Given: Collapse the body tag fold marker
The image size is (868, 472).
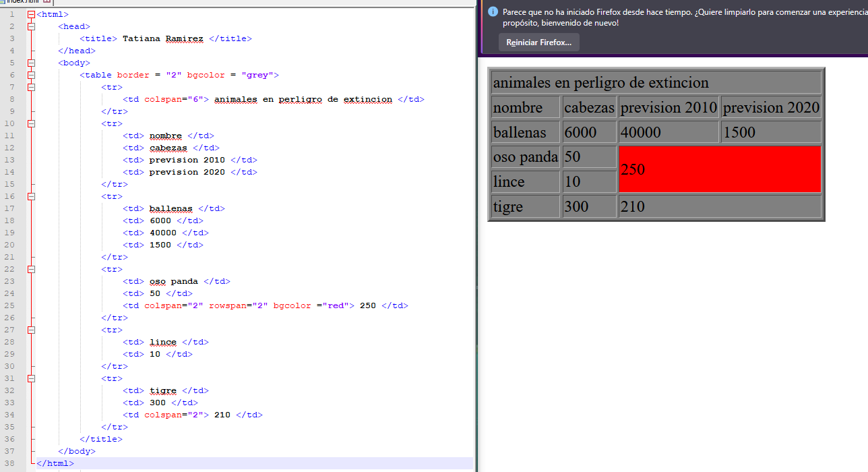Looking at the screenshot, I should (31, 63).
